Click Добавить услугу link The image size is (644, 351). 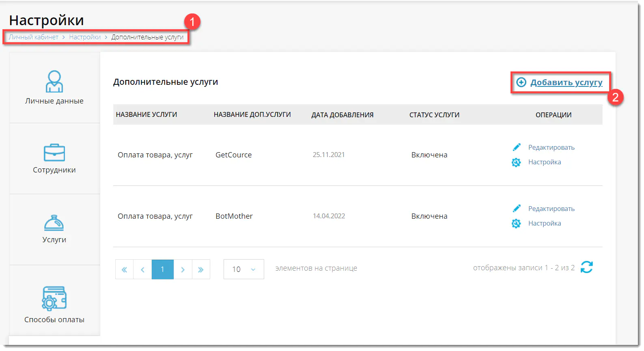tap(566, 82)
